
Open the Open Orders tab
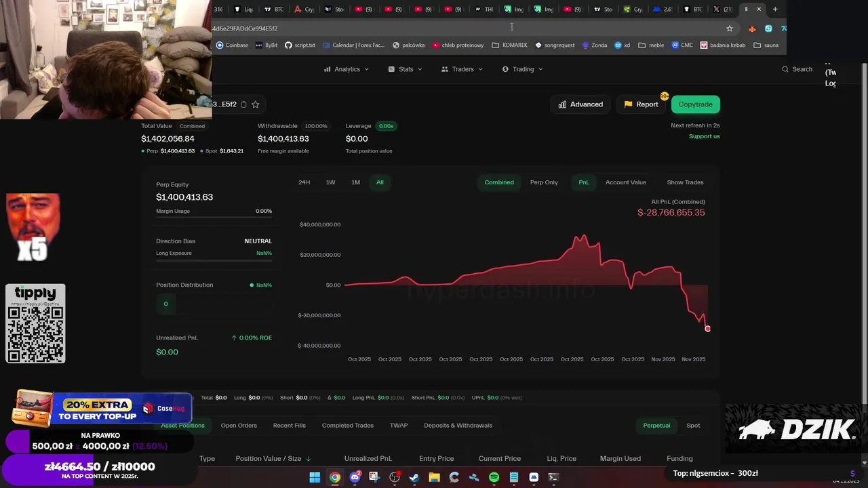239,426
